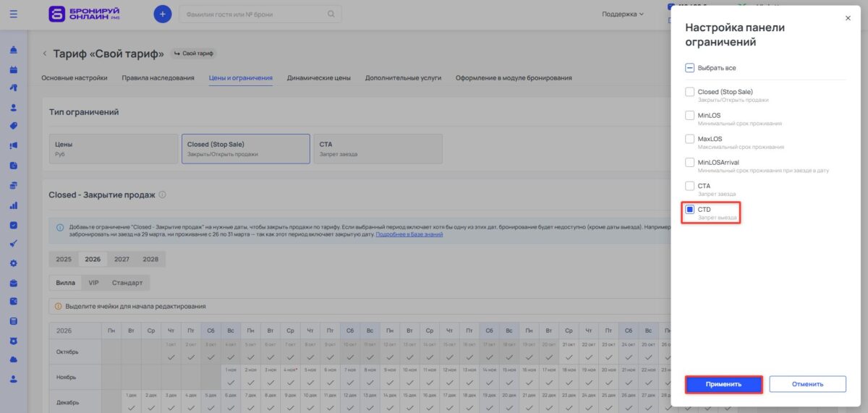868x413 pixels.
Task: Enable the MinLOSArrival checkbox
Action: 689,162
